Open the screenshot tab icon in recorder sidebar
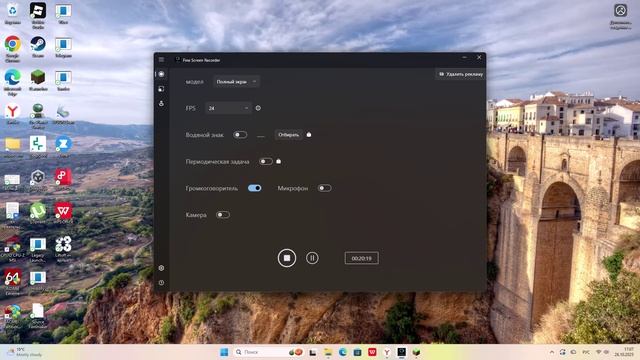This screenshot has height=360, width=640. click(x=162, y=89)
